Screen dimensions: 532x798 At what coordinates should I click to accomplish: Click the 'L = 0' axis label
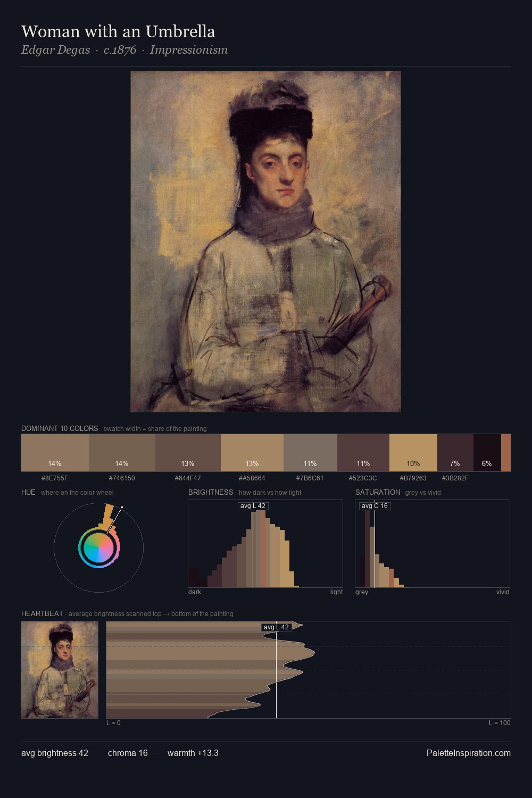coord(113,723)
